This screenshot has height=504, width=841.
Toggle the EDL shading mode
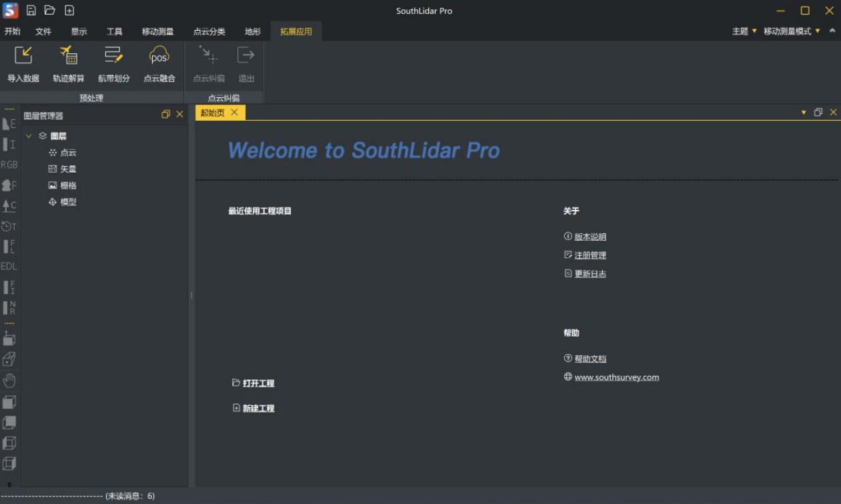(9, 266)
